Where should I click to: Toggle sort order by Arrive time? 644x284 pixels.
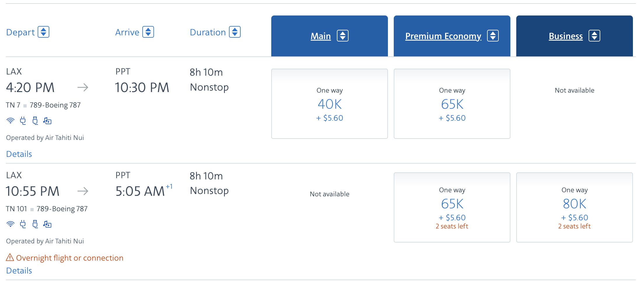coord(148,32)
